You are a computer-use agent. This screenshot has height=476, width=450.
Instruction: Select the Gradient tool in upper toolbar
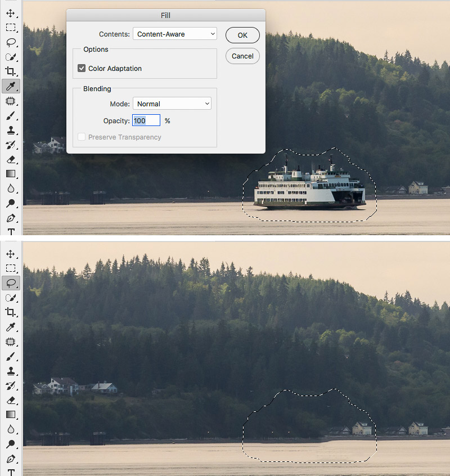11,174
